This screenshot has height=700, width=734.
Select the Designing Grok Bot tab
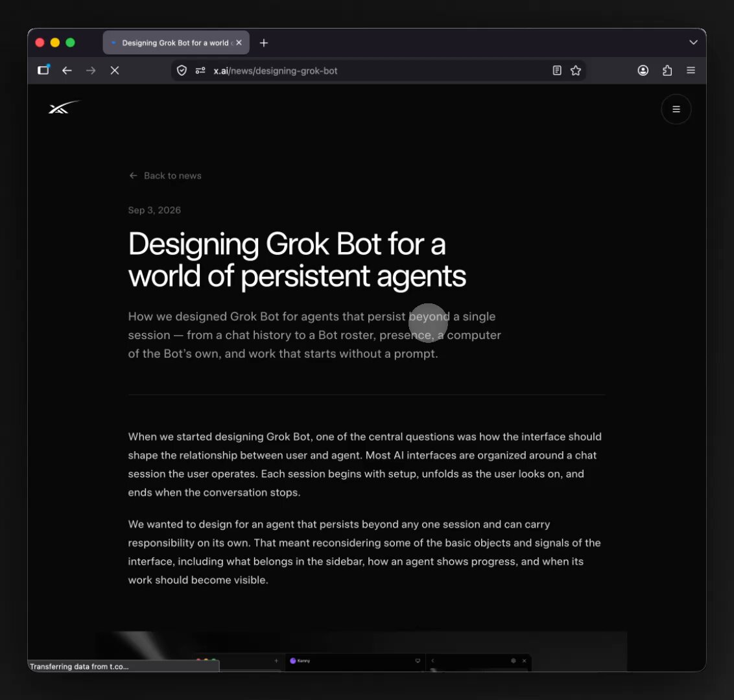point(176,43)
